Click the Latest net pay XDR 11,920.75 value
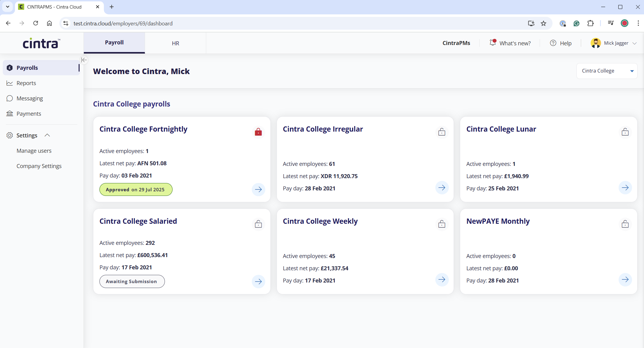The image size is (644, 348). tap(339, 176)
